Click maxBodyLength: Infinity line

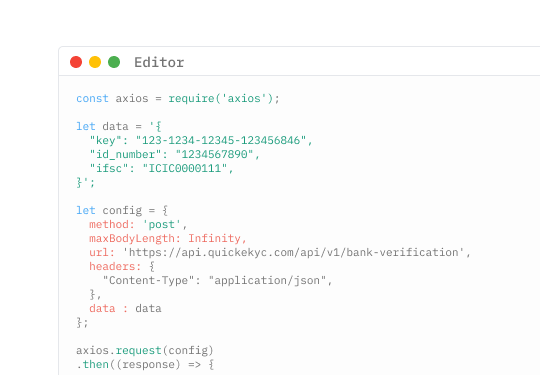click(168, 238)
